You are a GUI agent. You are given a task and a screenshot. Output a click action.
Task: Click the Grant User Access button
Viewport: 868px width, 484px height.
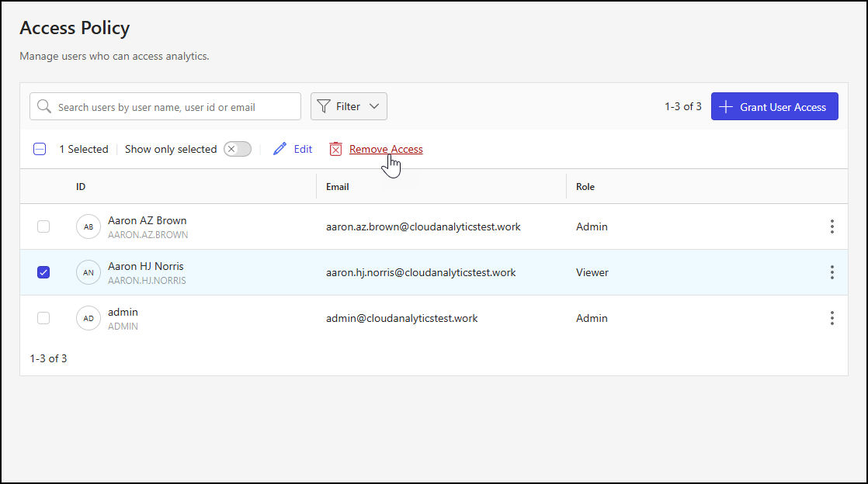[x=775, y=106]
